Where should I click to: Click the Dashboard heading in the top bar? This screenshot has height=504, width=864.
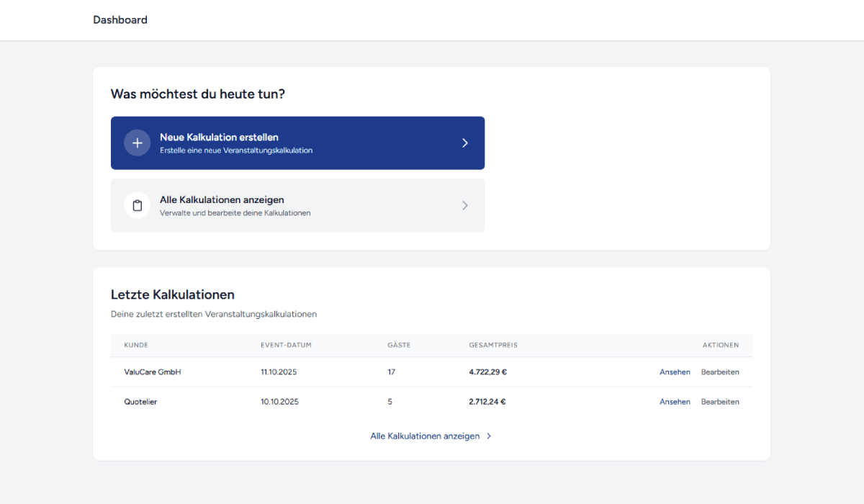(x=120, y=19)
